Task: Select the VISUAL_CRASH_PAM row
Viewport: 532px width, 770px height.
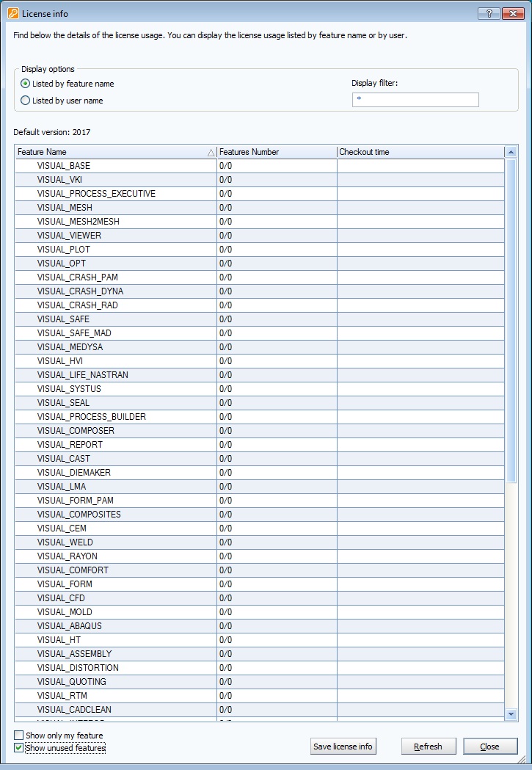Action: coord(260,277)
